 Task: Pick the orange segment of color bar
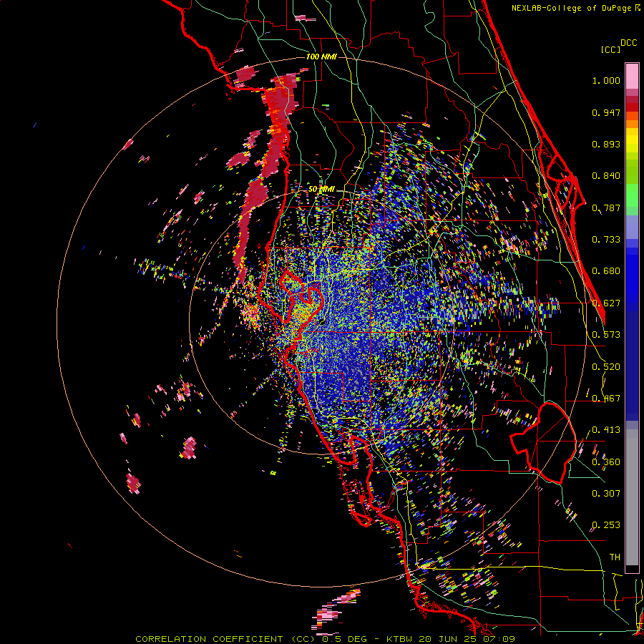[x=632, y=124]
